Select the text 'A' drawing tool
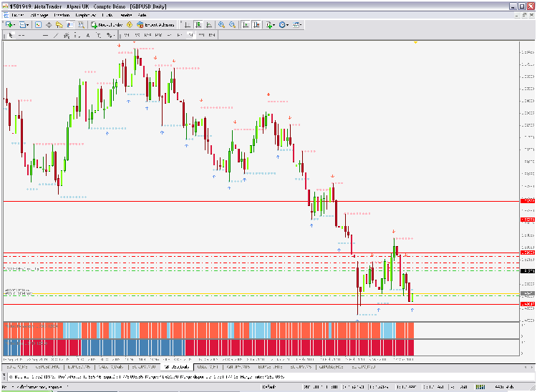Image resolution: width=537 pixels, height=392 pixels. tap(88, 35)
